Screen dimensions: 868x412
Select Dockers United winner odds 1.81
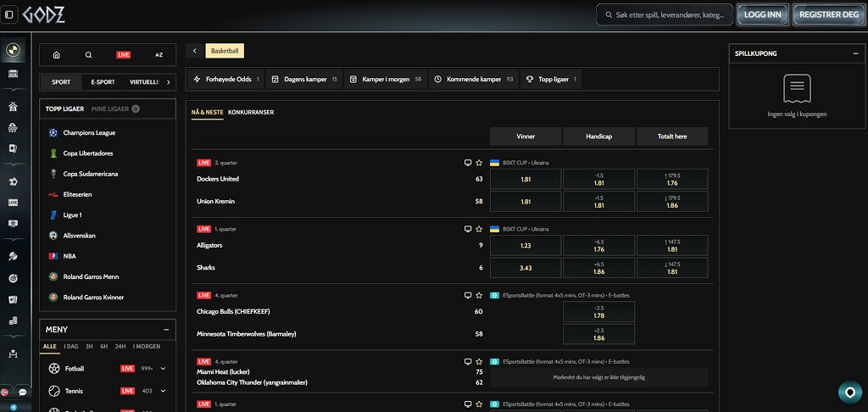526,180
